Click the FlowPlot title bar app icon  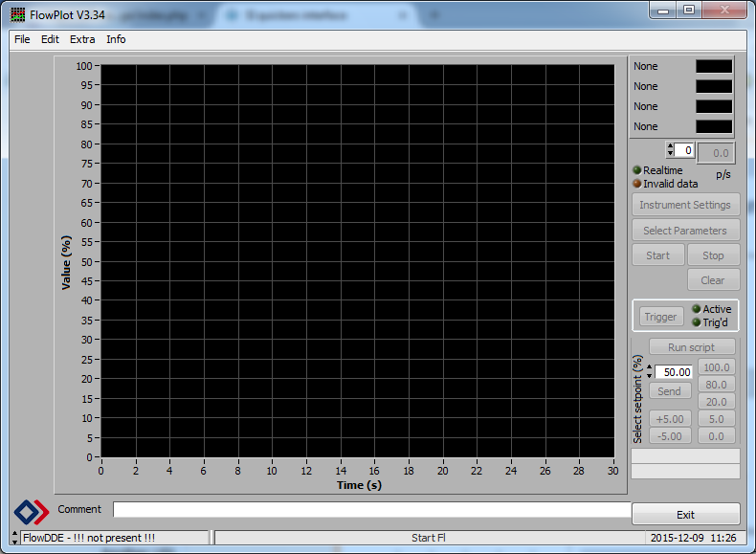click(x=17, y=15)
